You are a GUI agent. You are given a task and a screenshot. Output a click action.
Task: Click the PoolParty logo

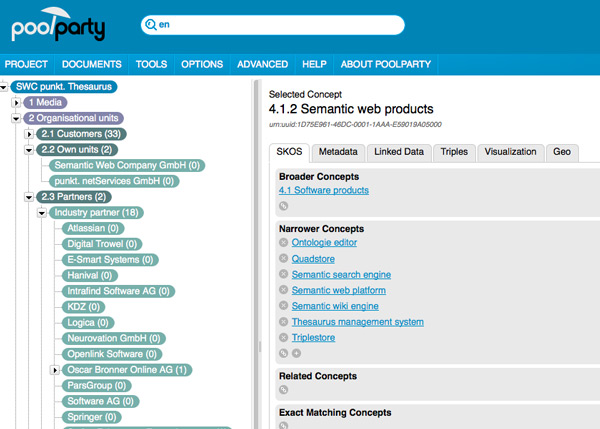(x=58, y=24)
